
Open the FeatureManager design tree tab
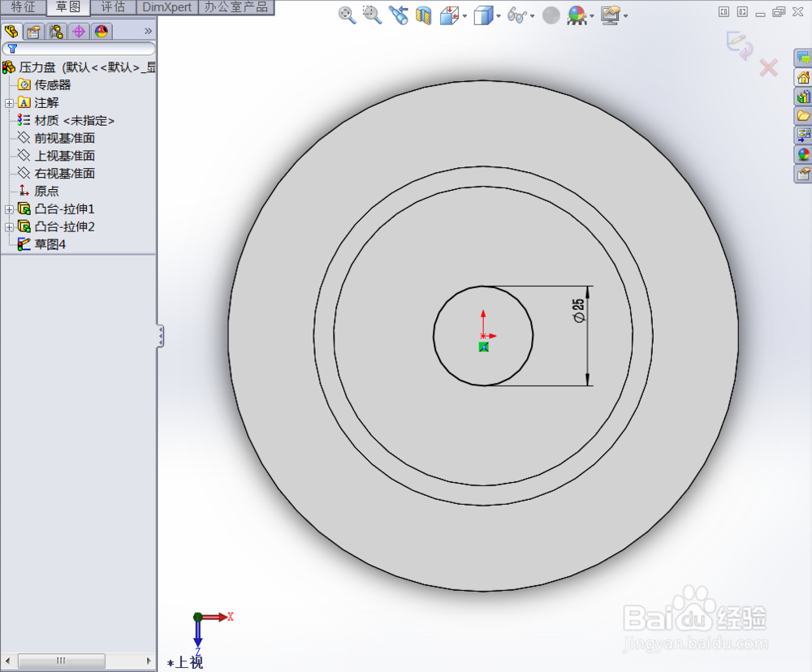pyautogui.click(x=11, y=32)
